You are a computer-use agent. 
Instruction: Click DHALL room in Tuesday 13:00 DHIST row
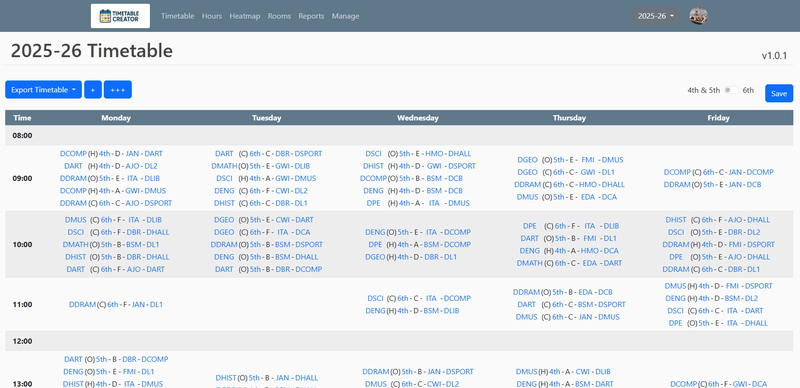click(307, 378)
